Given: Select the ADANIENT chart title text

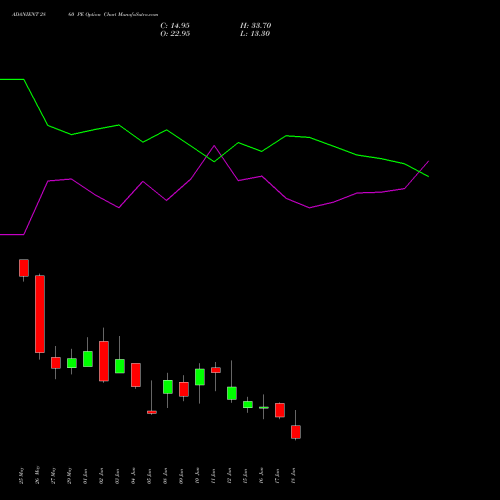Looking at the screenshot, I should pos(85,15).
